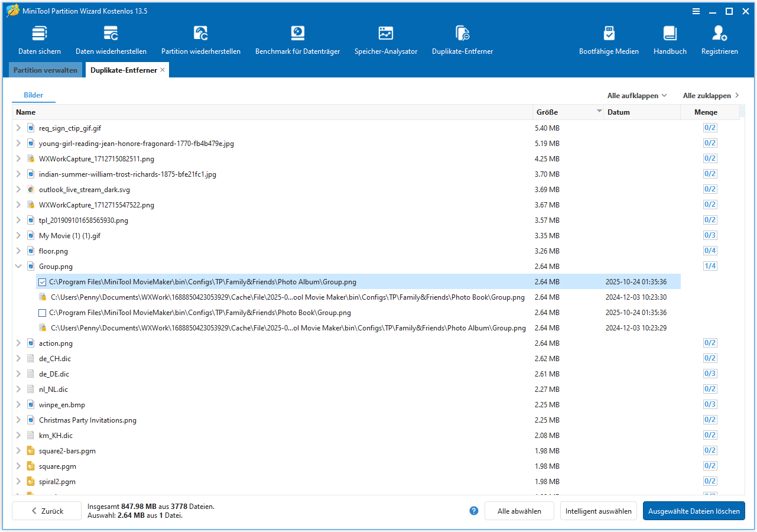Collapse the Group.png duplicate group
This screenshot has width=757, height=532.
[x=18, y=266]
